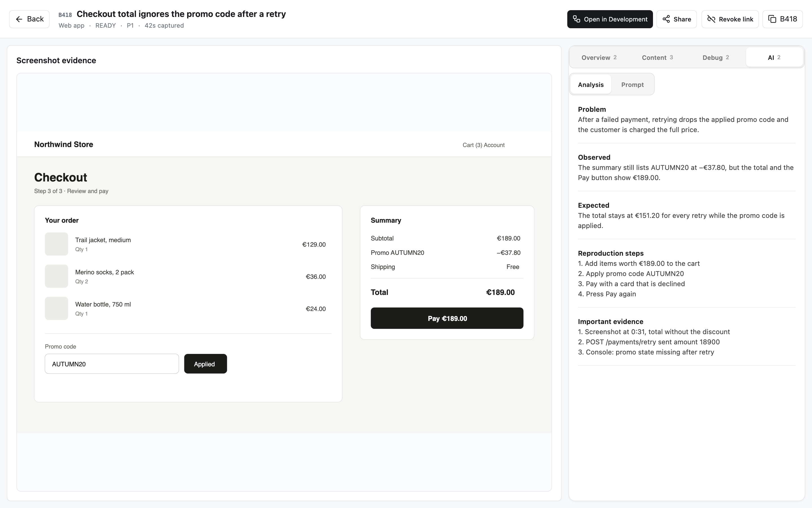Focus the AUTUMN20 promo code field
Image resolution: width=812 pixels, height=508 pixels.
pos(112,364)
